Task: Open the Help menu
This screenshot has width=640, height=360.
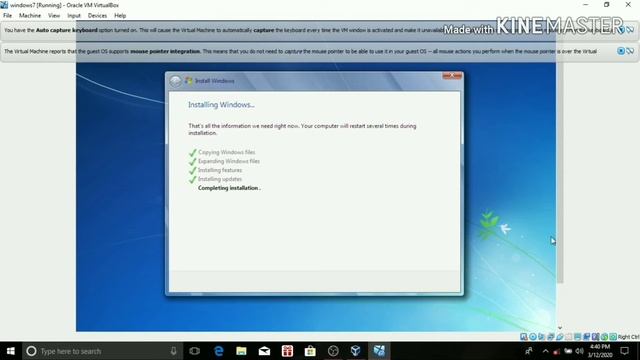Action: point(120,16)
